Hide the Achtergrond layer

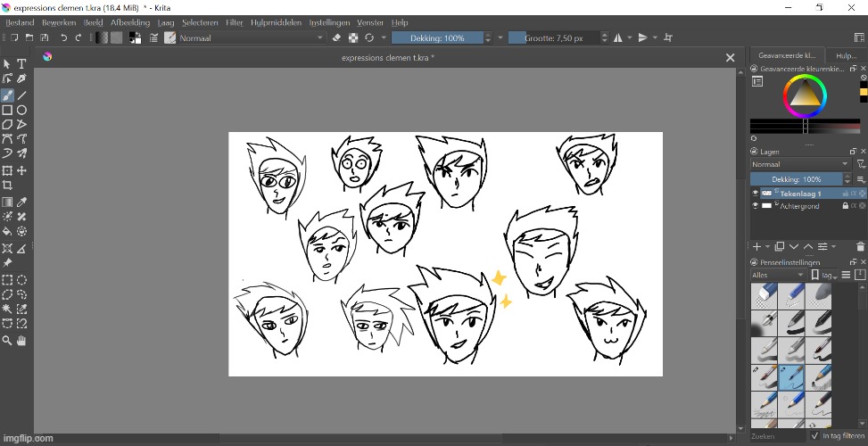tap(755, 206)
